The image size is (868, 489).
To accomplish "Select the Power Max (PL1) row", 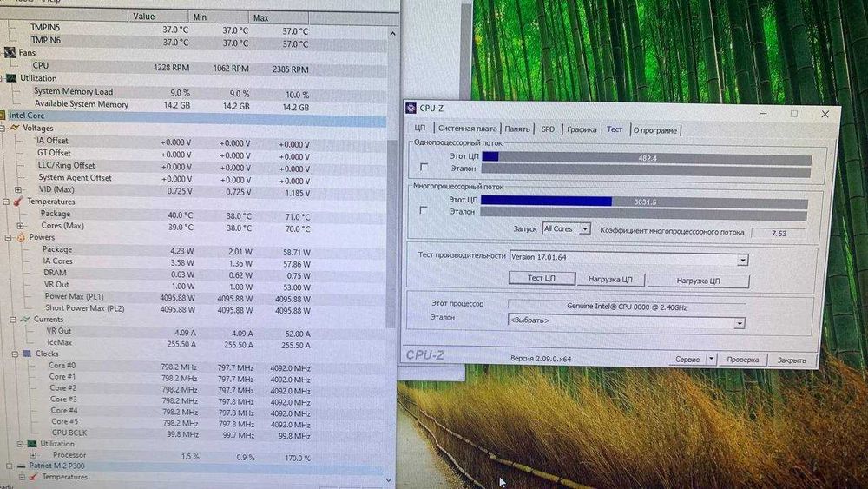I will (194, 297).
